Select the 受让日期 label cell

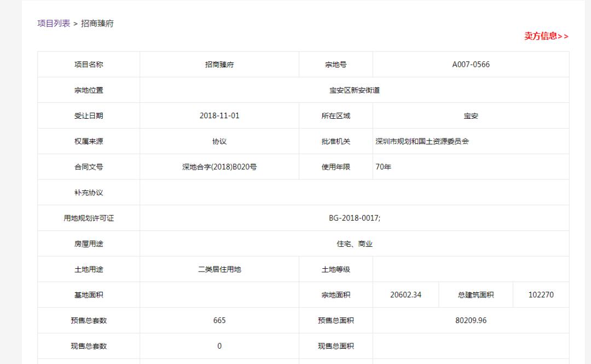click(x=89, y=116)
